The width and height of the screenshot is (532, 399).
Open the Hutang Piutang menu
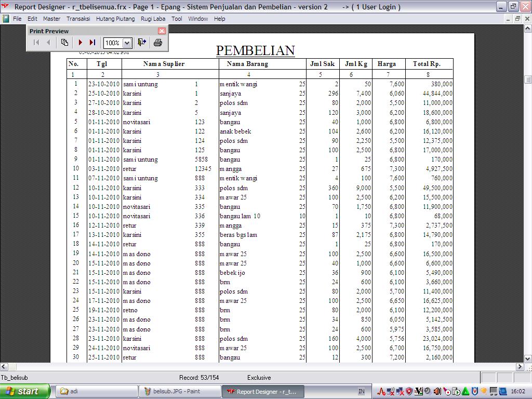[x=115, y=19]
